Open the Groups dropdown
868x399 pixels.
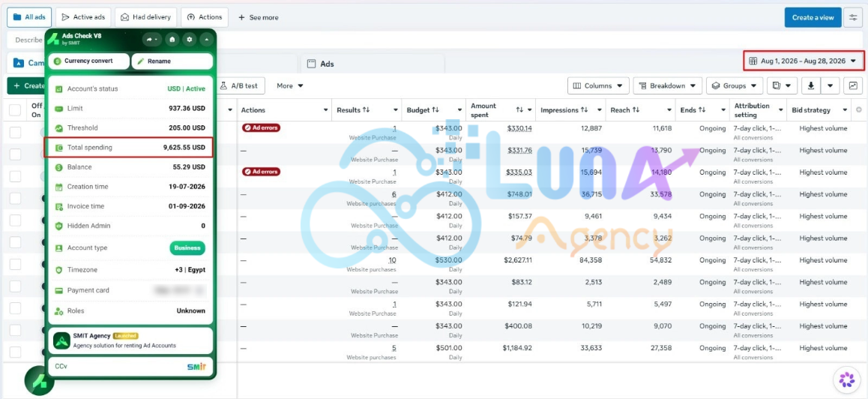735,86
